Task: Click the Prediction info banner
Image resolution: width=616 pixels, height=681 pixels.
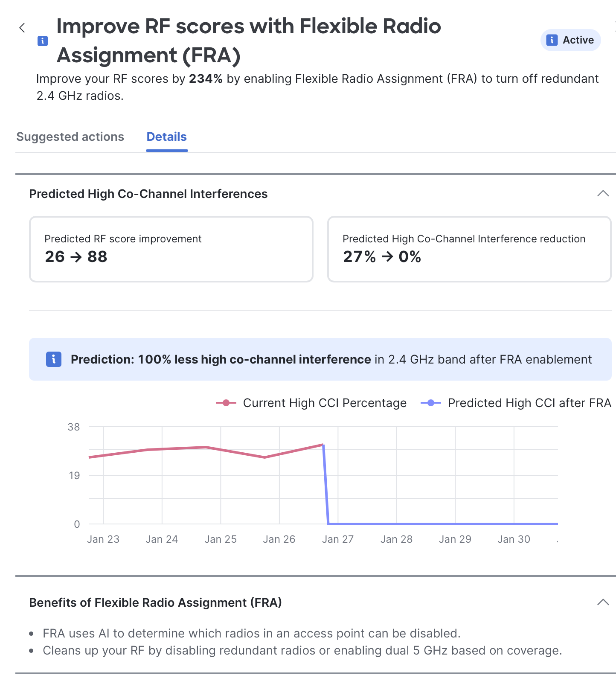Action: tap(320, 359)
